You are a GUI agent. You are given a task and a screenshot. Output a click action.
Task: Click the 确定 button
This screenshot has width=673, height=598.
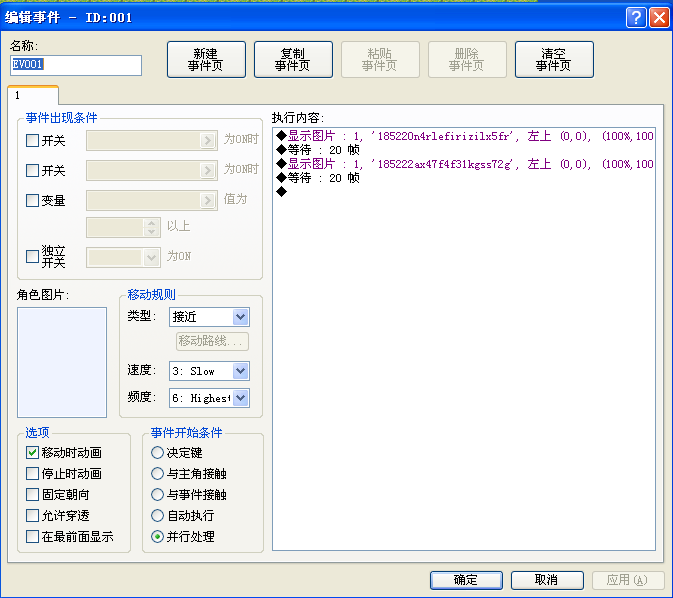coord(466,580)
